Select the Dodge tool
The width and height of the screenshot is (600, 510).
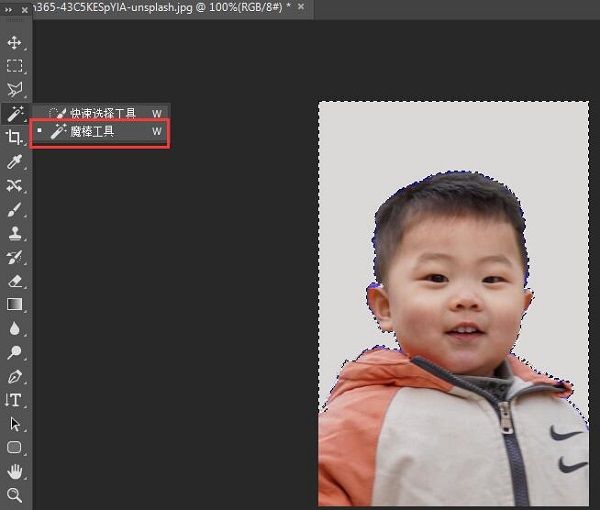15,352
